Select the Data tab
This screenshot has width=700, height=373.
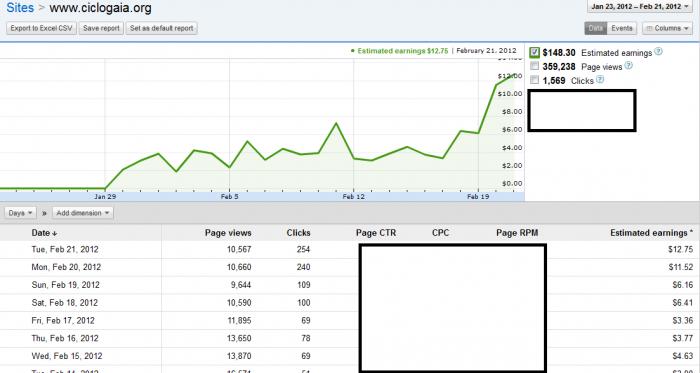click(x=596, y=28)
